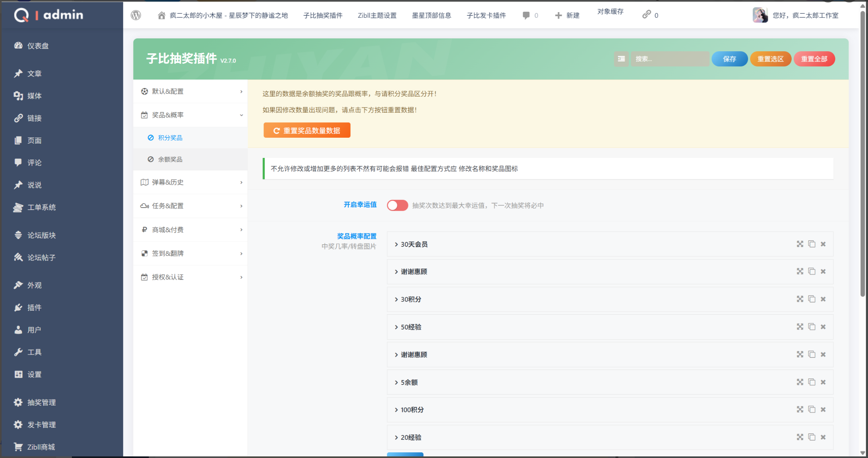Duplicate the 30天会员 prize row

point(811,244)
